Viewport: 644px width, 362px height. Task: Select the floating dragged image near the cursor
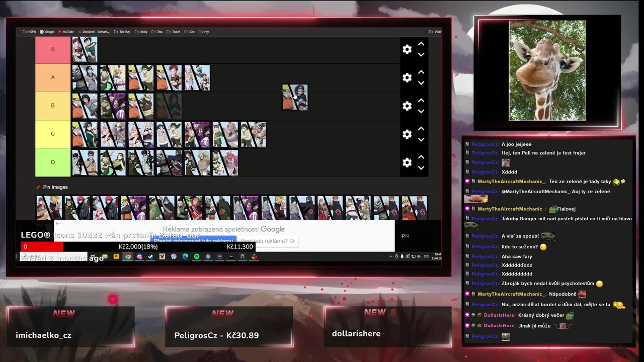coord(295,97)
